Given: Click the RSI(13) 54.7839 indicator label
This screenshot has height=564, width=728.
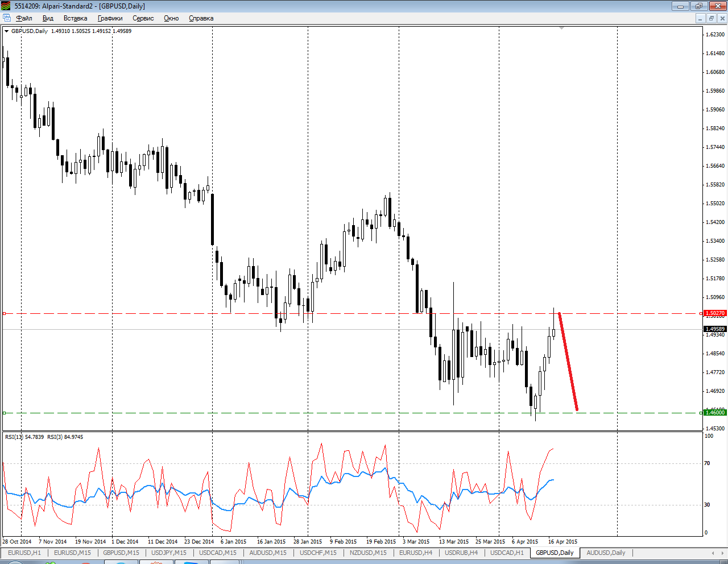Looking at the screenshot, I should point(24,437).
